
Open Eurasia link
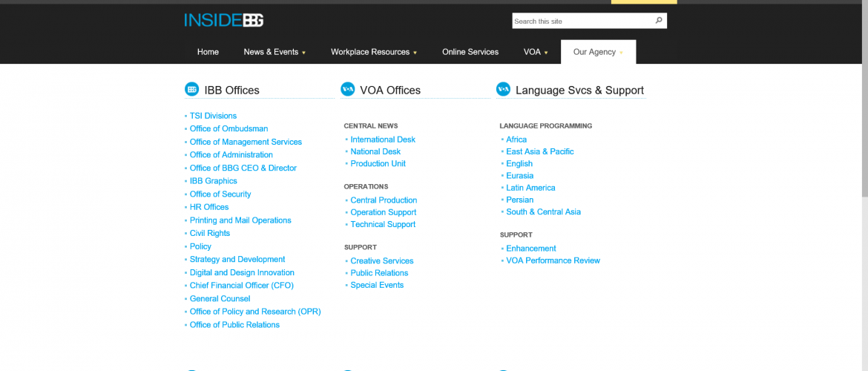click(520, 176)
